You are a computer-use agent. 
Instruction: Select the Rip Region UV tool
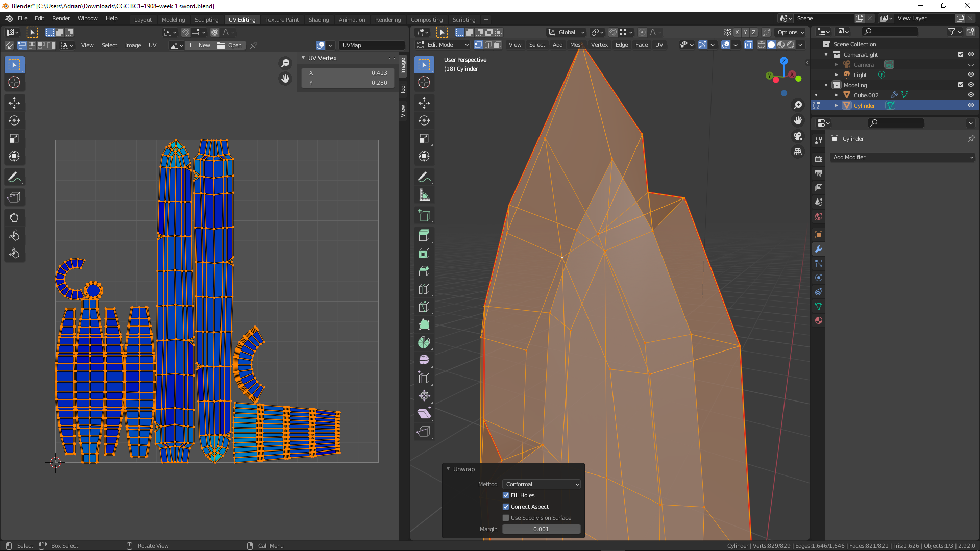14,197
